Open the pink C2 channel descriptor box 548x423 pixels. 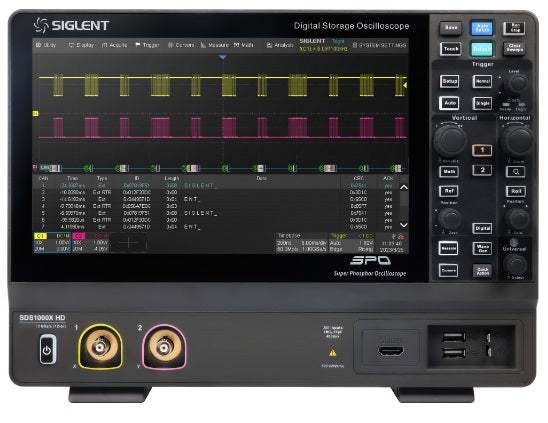[91, 243]
